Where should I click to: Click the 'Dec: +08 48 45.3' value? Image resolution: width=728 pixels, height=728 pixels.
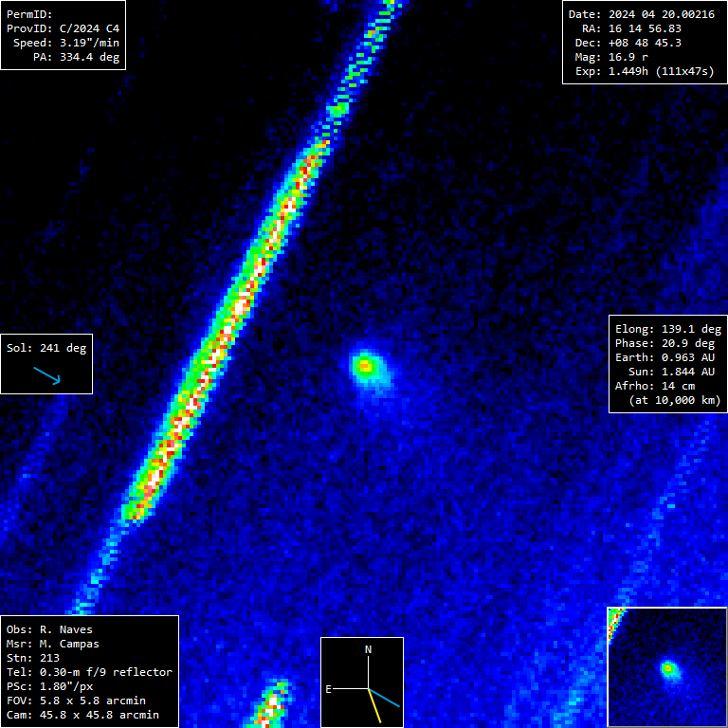(628, 43)
